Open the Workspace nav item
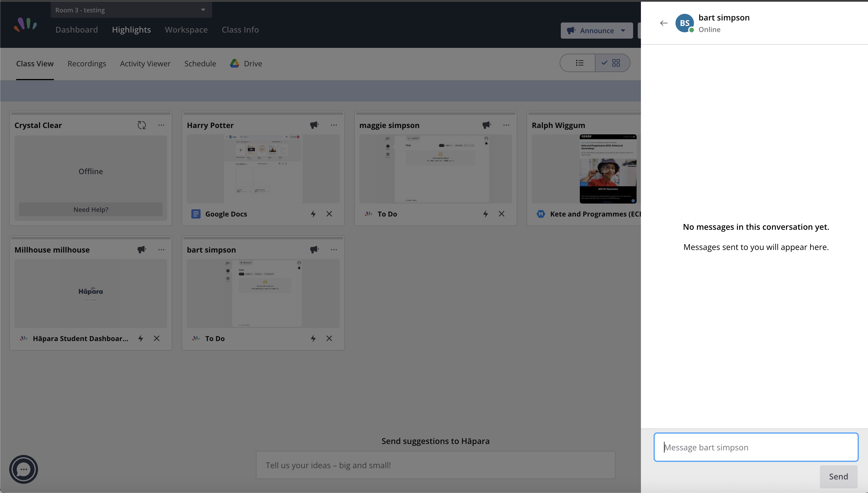The image size is (868, 493). [186, 30]
